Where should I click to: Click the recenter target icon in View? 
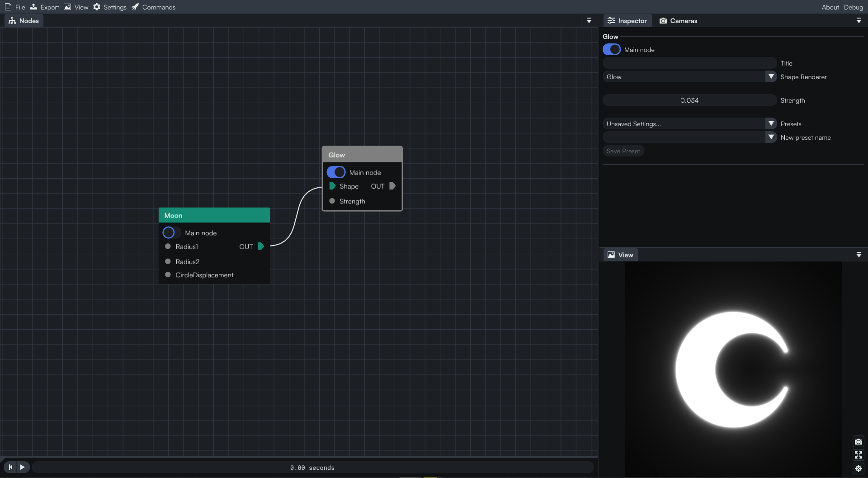click(858, 469)
